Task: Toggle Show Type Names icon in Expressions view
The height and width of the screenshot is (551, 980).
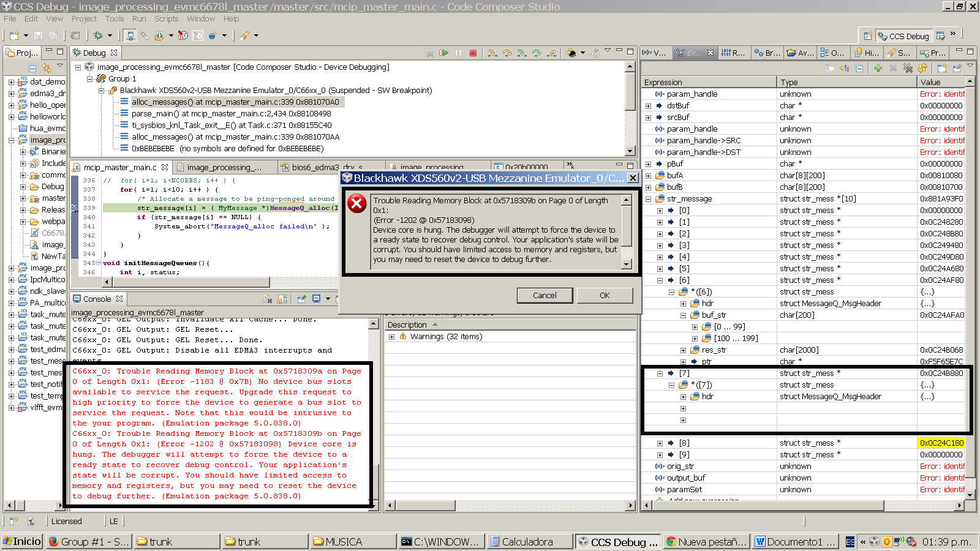Action: 829,68
